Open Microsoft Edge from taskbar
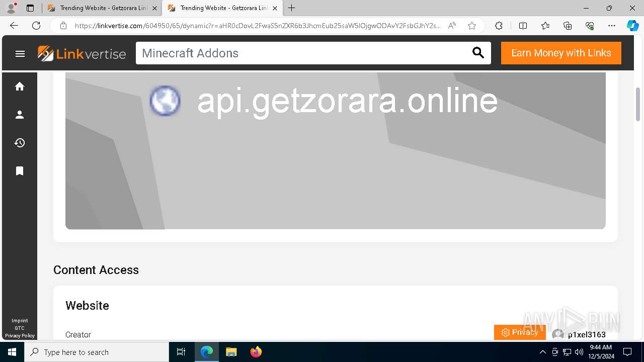The width and height of the screenshot is (644, 362). 207,352
